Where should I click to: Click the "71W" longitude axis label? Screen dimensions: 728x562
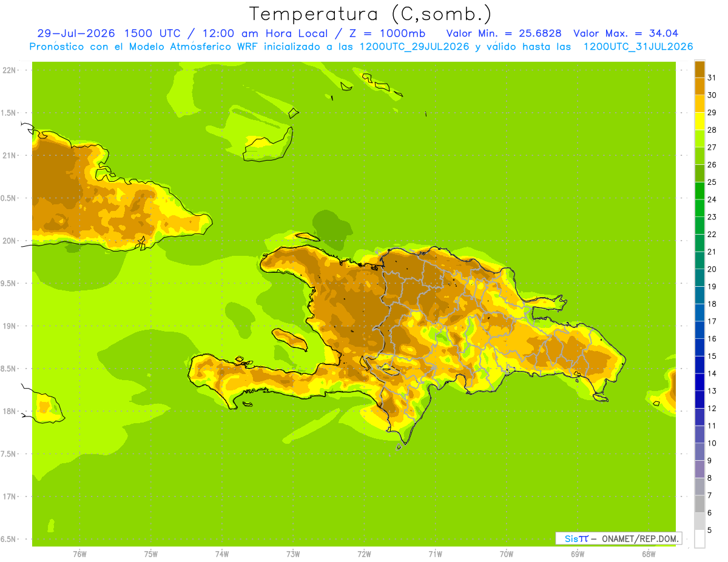[435, 554]
